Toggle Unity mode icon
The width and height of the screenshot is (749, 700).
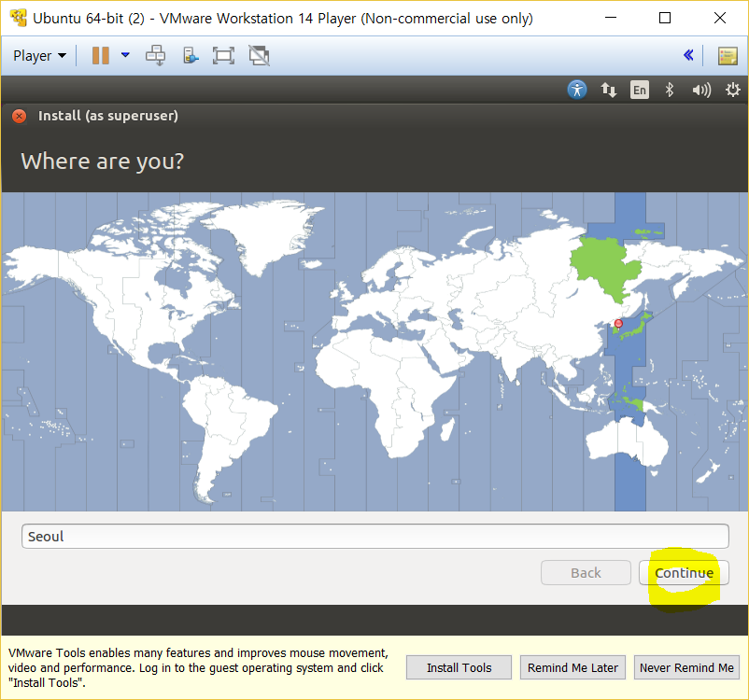click(x=259, y=56)
